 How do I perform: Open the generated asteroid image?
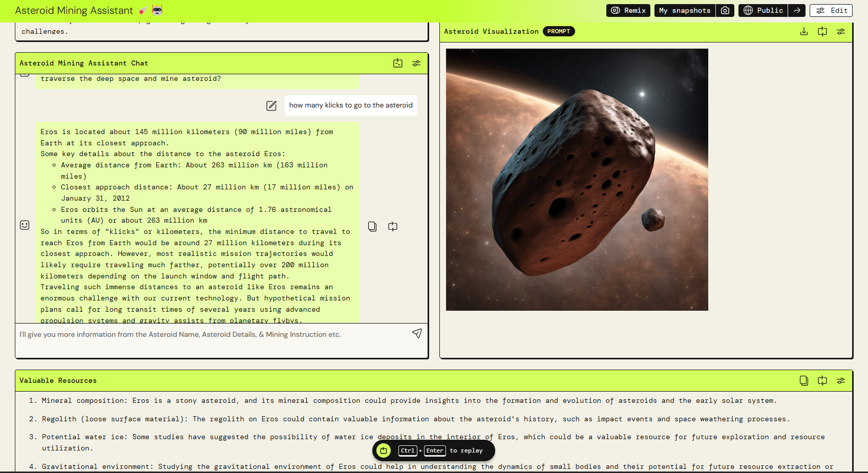click(x=577, y=180)
